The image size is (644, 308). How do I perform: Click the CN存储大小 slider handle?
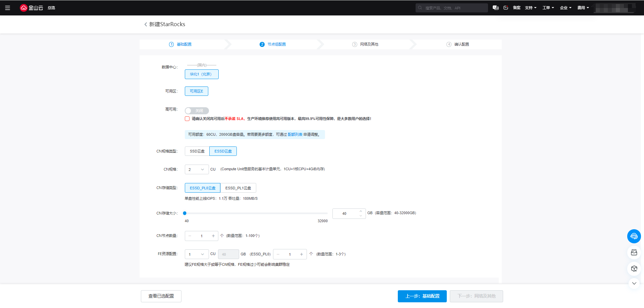click(185, 213)
